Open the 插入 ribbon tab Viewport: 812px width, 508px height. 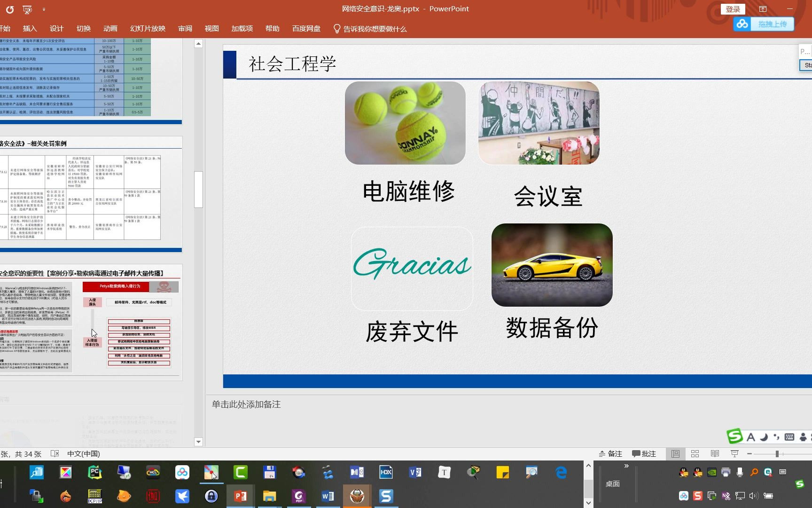point(30,29)
